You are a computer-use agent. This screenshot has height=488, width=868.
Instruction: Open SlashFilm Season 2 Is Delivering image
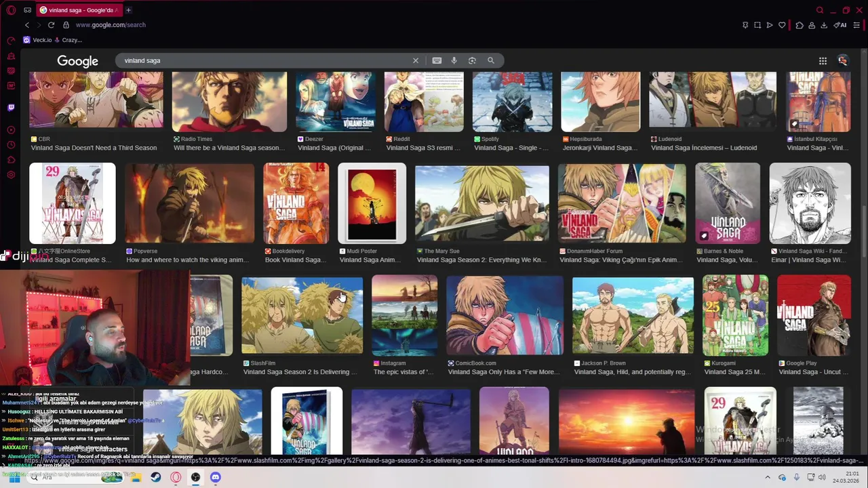click(x=302, y=315)
